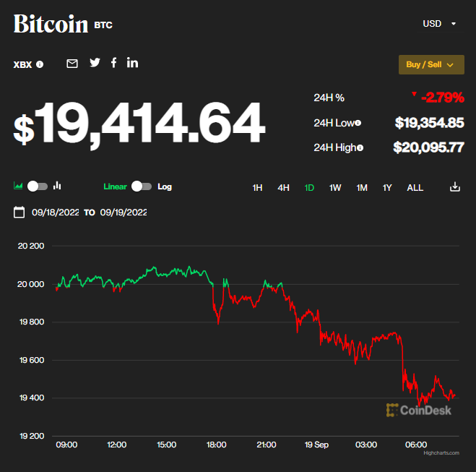Expand the Buy / Sell dropdown

click(x=431, y=64)
